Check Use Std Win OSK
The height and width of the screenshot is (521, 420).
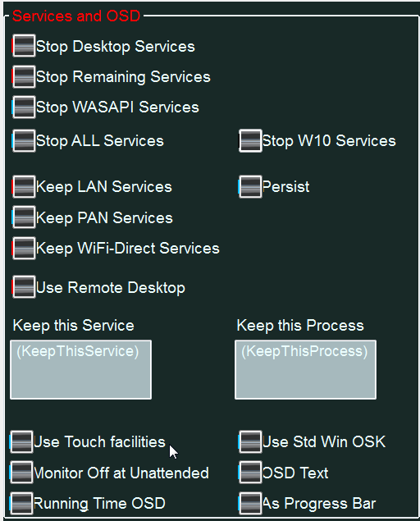250,442
